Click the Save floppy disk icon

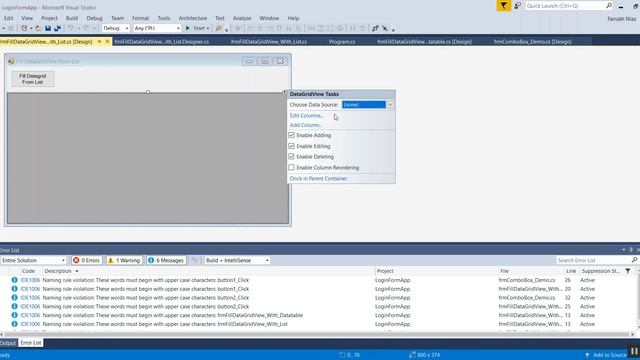[48, 28]
